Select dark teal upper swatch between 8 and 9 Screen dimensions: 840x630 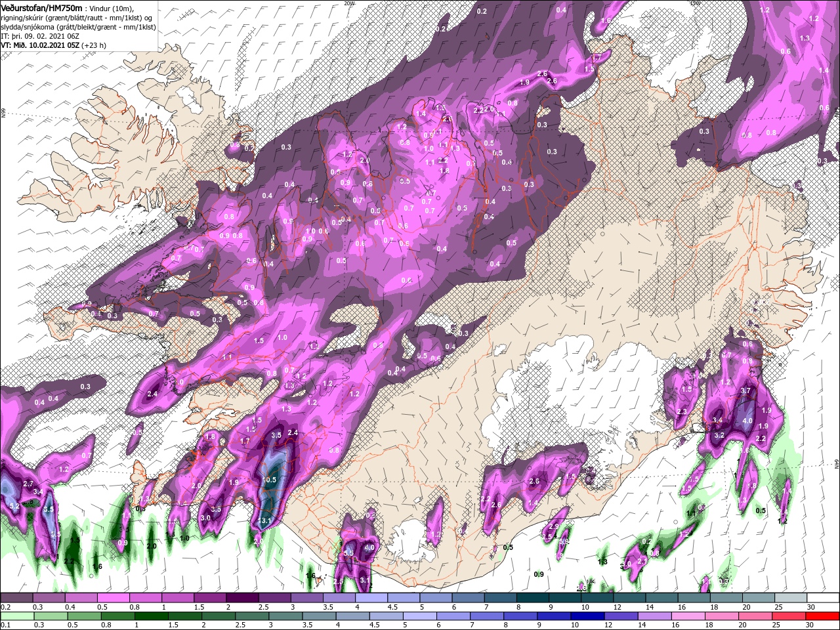point(532,598)
